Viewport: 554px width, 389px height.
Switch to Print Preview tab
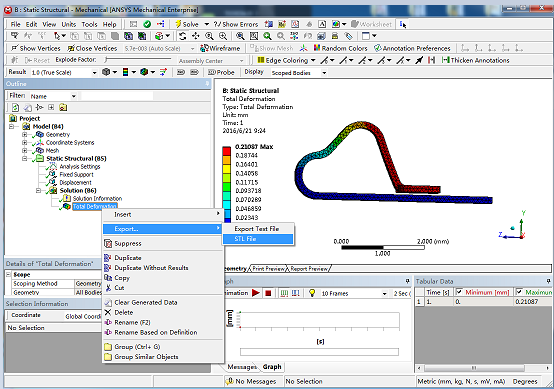tap(268, 269)
